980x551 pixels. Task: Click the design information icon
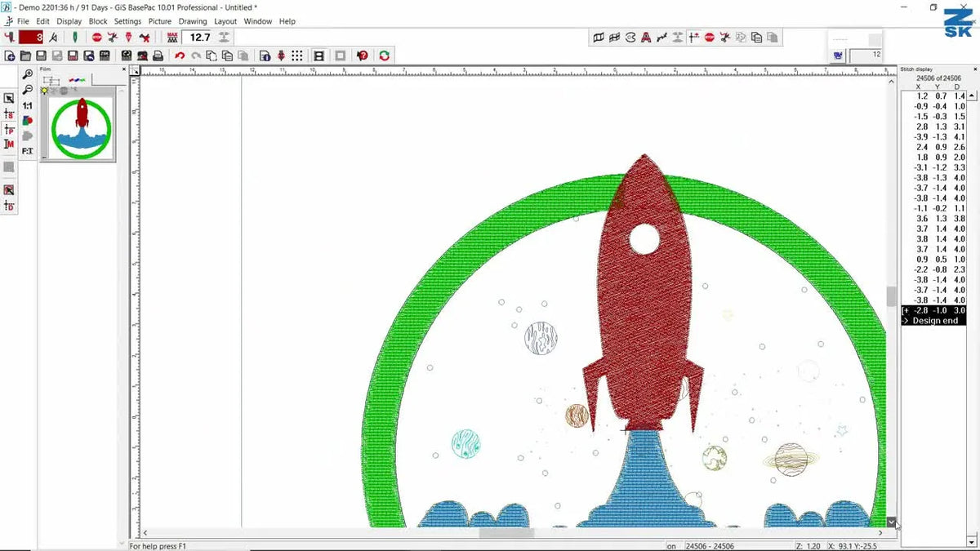coord(265,56)
